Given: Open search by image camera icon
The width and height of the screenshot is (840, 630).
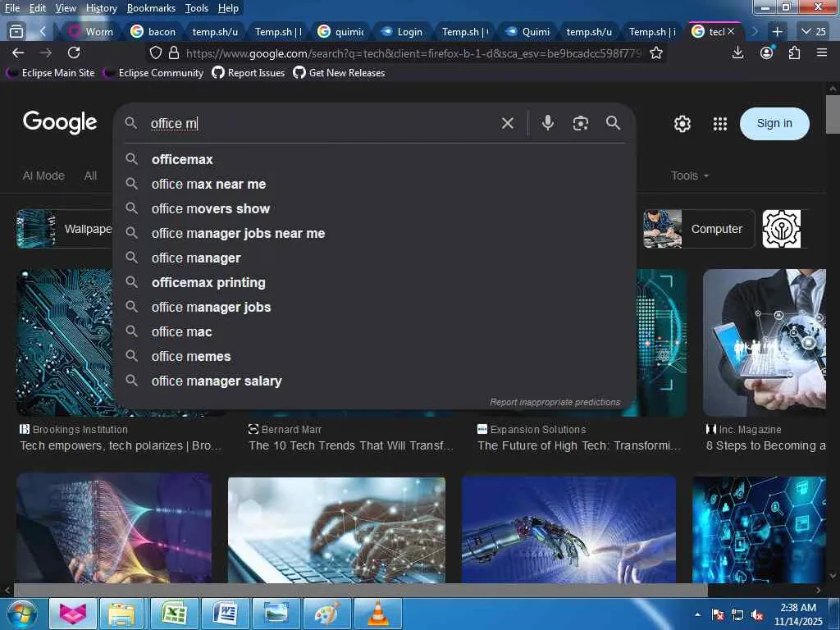Looking at the screenshot, I should (580, 123).
